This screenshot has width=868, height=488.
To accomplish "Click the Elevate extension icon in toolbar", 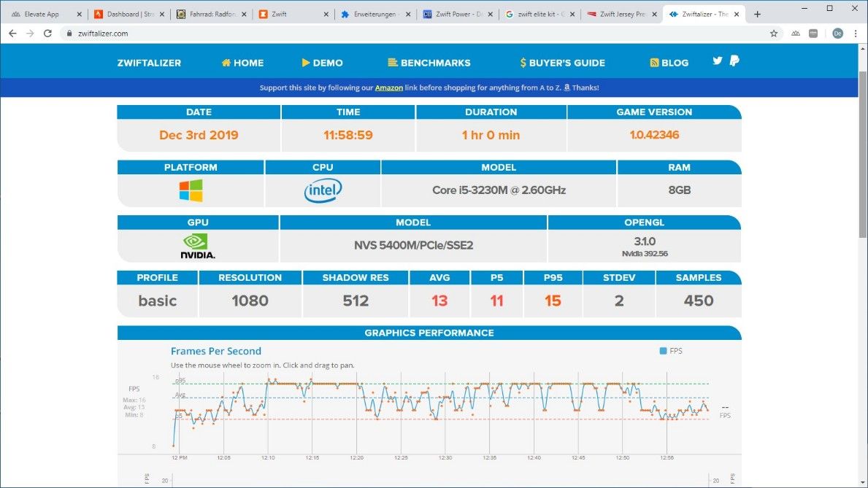I will (x=795, y=34).
